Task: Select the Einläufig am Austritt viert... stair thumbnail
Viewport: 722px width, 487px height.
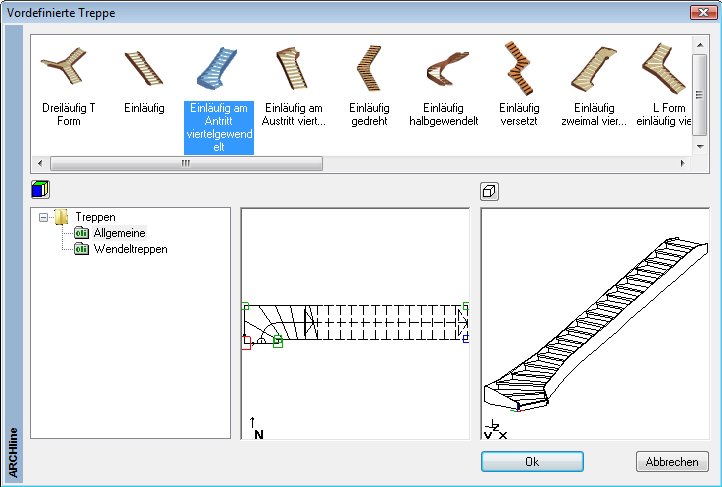Action: tap(291, 68)
